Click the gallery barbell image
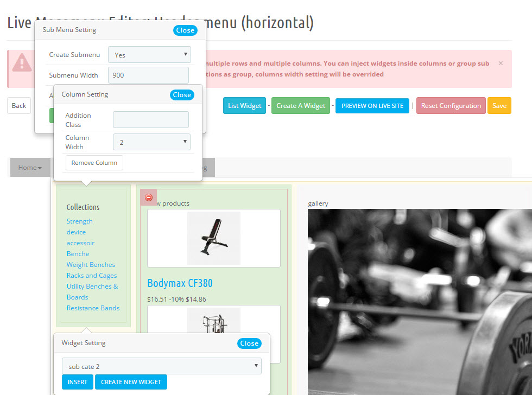The image size is (532, 395). (x=420, y=302)
